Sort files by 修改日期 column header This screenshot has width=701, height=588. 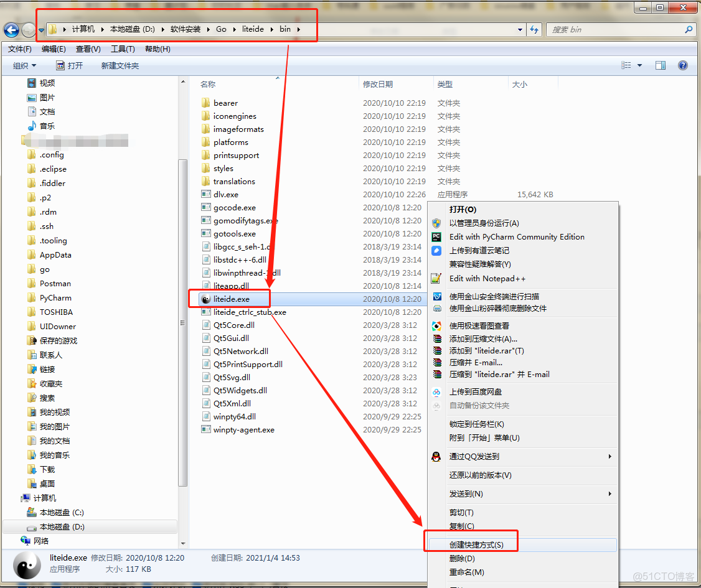(x=378, y=84)
